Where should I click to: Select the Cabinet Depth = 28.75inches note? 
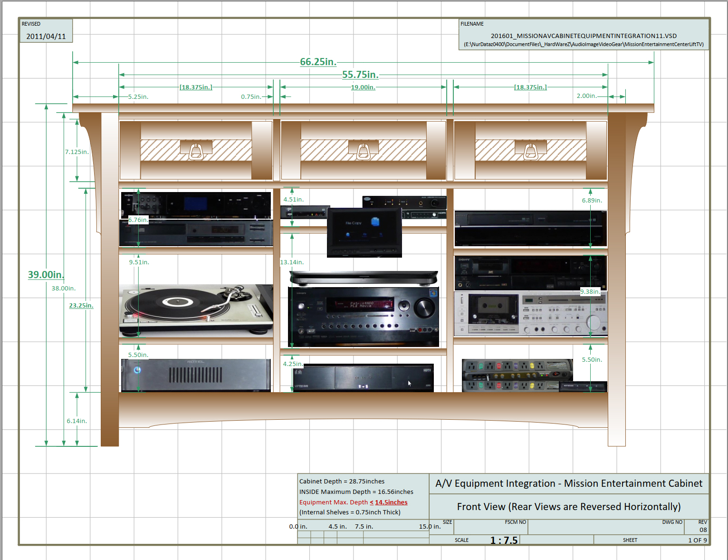342,481
